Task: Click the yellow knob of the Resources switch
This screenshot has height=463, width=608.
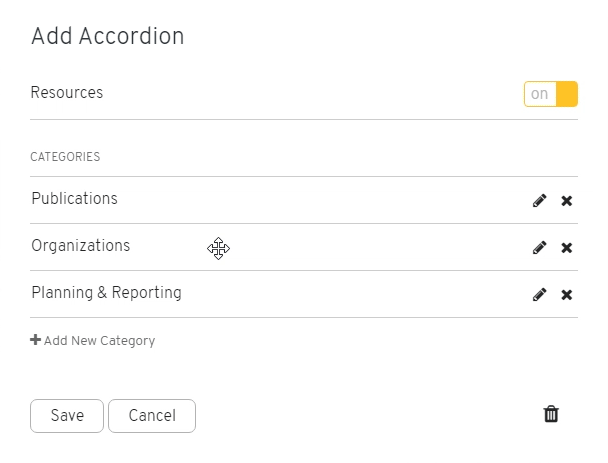Action: 567,94
